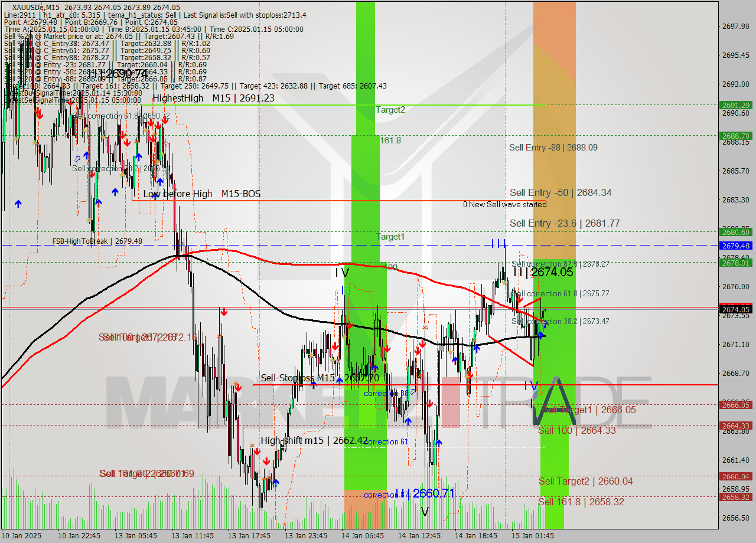
Task: Select the green 2688.70 price tag
Action: click(x=735, y=135)
